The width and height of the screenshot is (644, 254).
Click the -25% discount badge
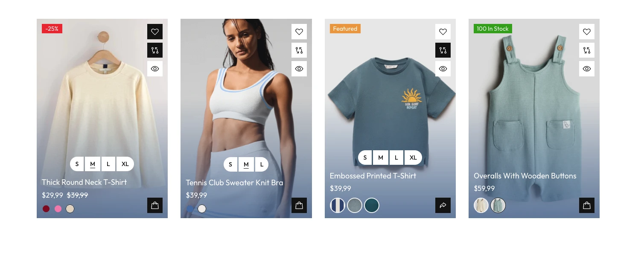(52, 29)
